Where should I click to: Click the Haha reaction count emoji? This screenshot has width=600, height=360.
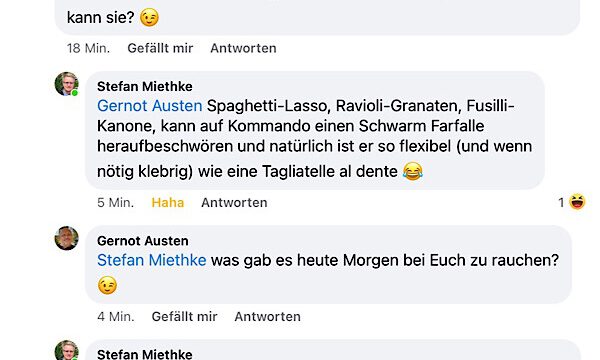[577, 202]
